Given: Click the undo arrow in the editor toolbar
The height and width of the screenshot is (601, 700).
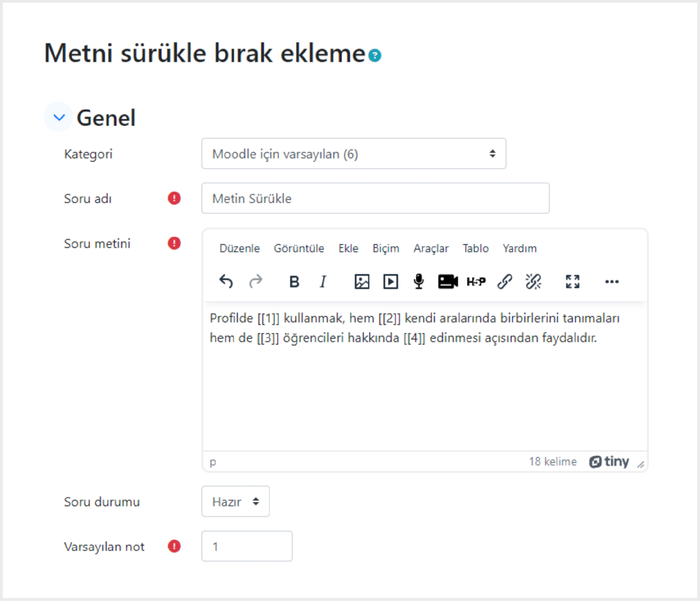Looking at the screenshot, I should point(226,281).
